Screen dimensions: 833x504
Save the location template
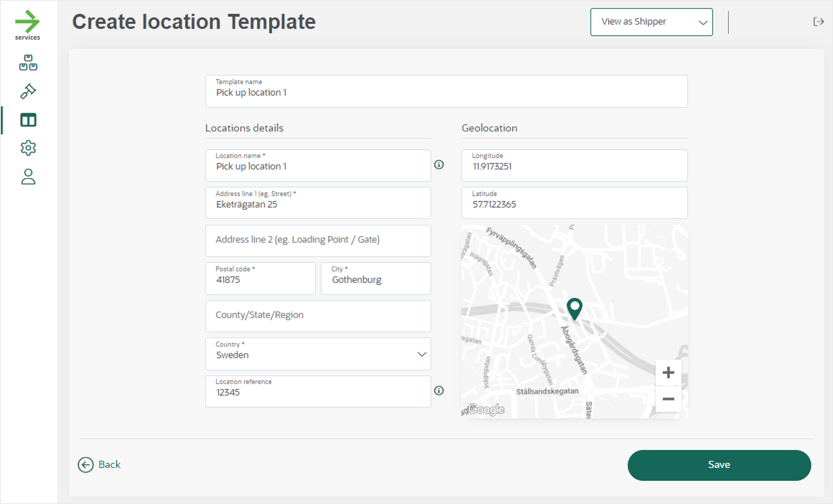tap(719, 465)
